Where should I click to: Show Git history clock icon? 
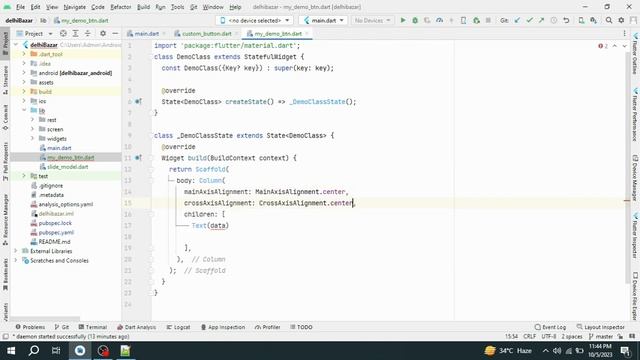[x=554, y=20]
